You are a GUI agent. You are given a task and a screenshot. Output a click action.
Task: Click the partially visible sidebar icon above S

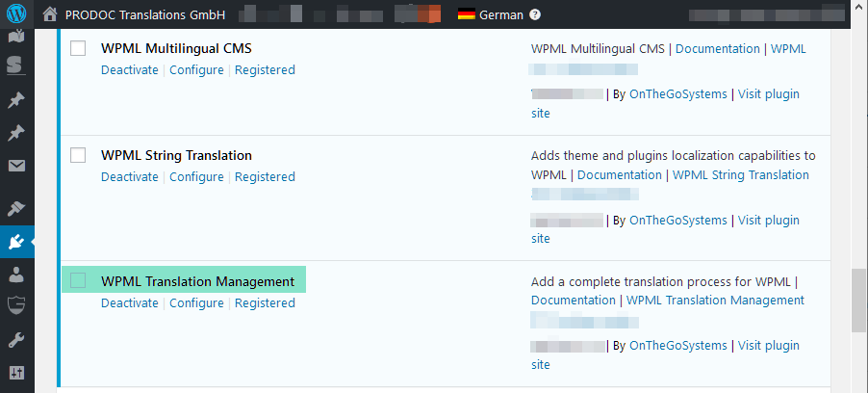click(16, 37)
